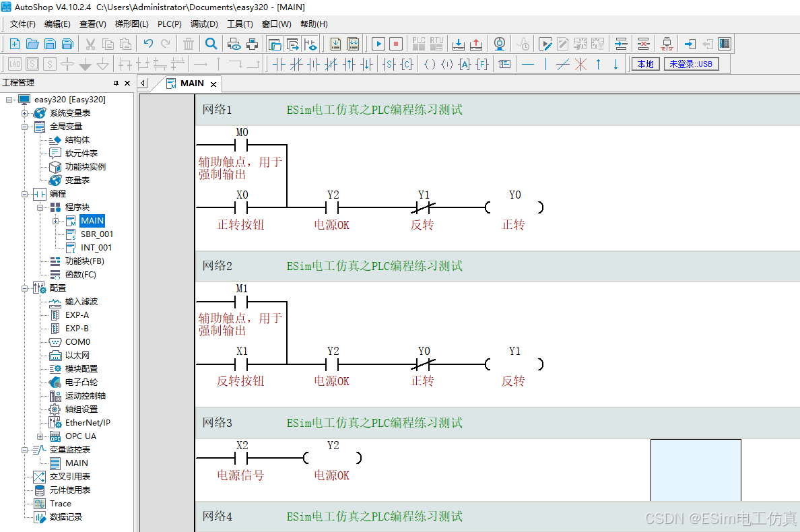Image resolution: width=800 pixels, height=532 pixels.
Task: Insert function block [F] icon
Action: pyautogui.click(x=482, y=64)
